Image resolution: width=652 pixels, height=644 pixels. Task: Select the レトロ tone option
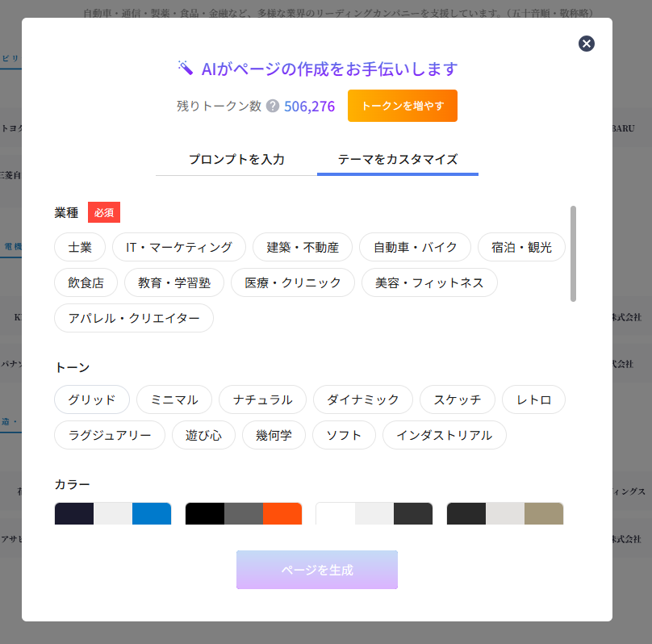tap(533, 399)
